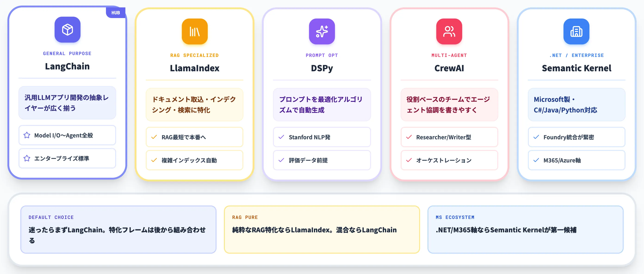Viewport: 644px width, 274px height.
Task: Click the Foundry統合が緊密 text
Action: click(569, 137)
